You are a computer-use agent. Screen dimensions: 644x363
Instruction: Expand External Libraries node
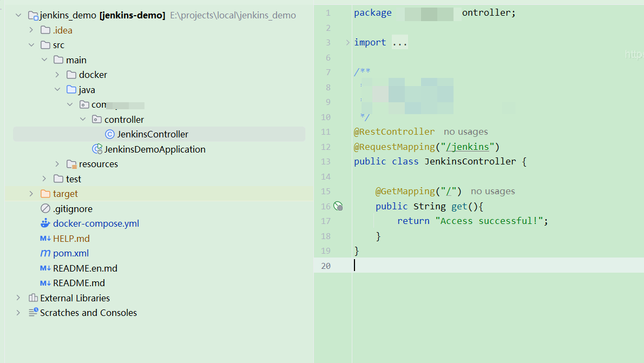tap(18, 298)
